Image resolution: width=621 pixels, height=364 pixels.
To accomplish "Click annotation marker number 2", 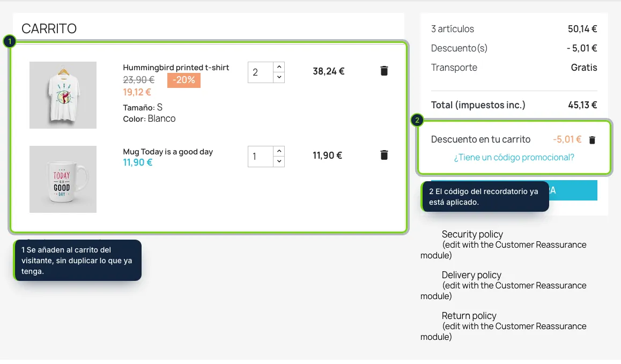I will pos(417,120).
